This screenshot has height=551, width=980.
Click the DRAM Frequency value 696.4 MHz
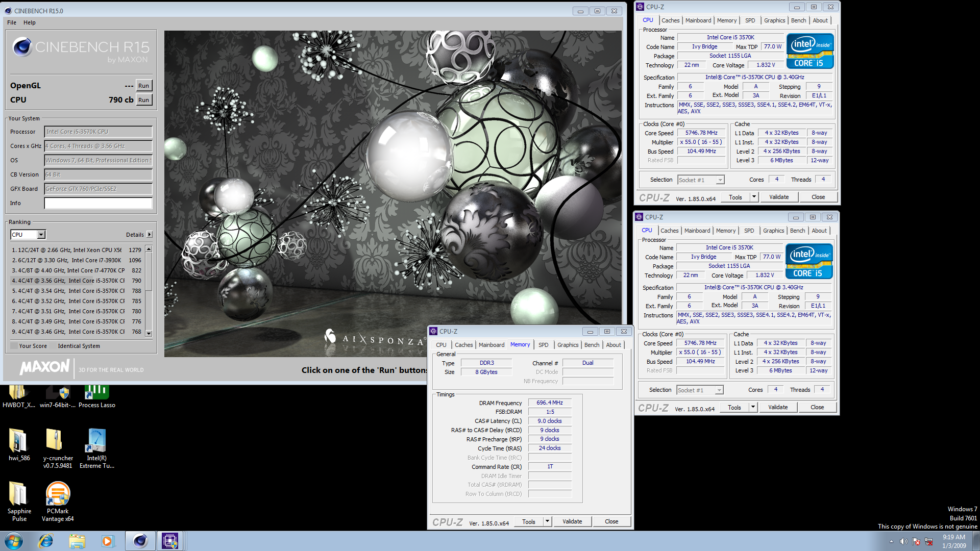pyautogui.click(x=550, y=403)
